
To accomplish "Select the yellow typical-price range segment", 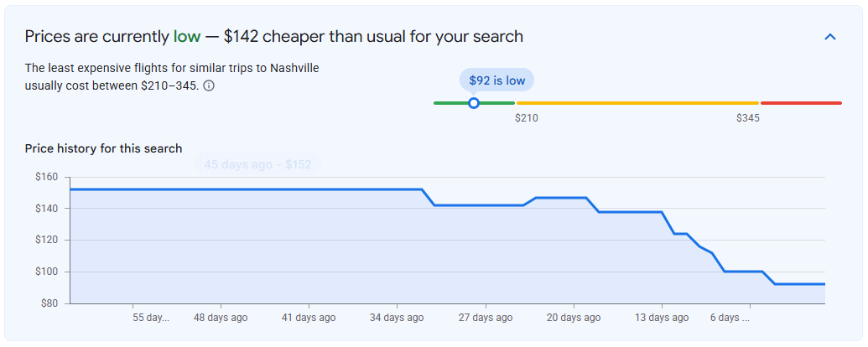I will point(637,103).
